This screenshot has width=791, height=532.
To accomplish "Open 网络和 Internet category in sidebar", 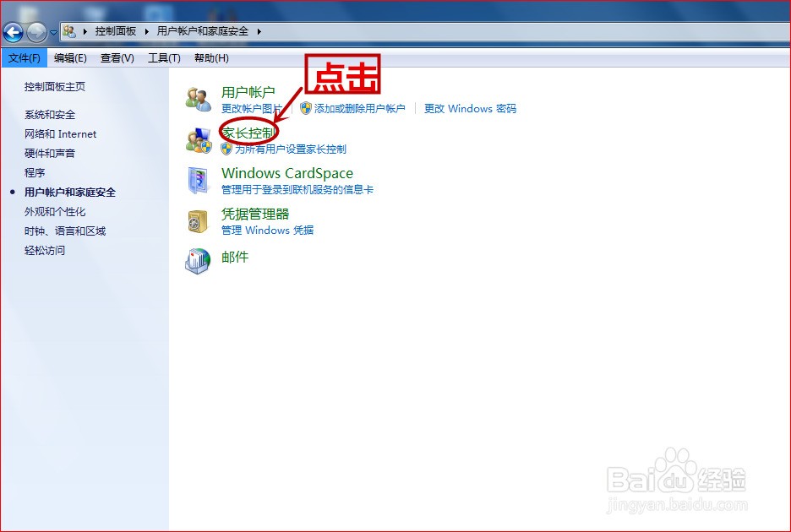I will (60, 134).
